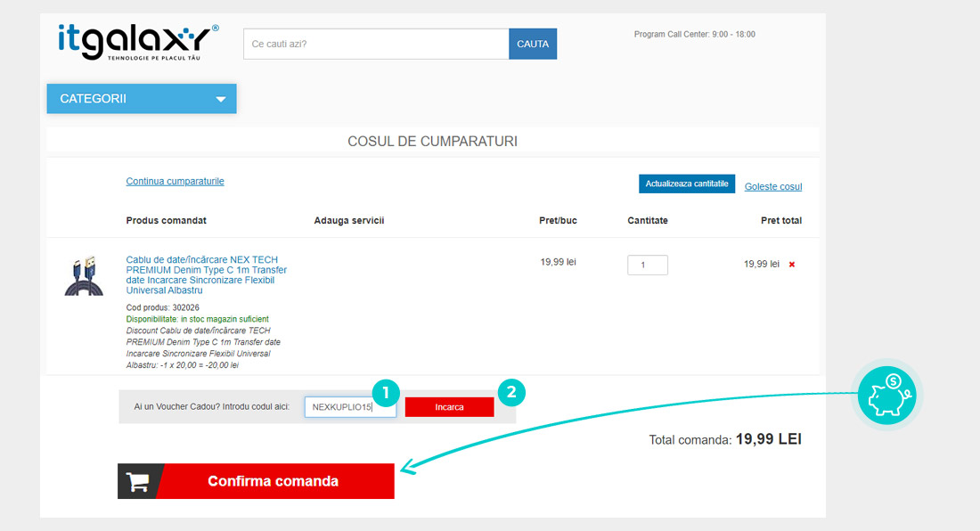Click 'Disponibilitate: in stoc magazin suficient' text
Image resolution: width=980 pixels, height=531 pixels.
pos(198,319)
